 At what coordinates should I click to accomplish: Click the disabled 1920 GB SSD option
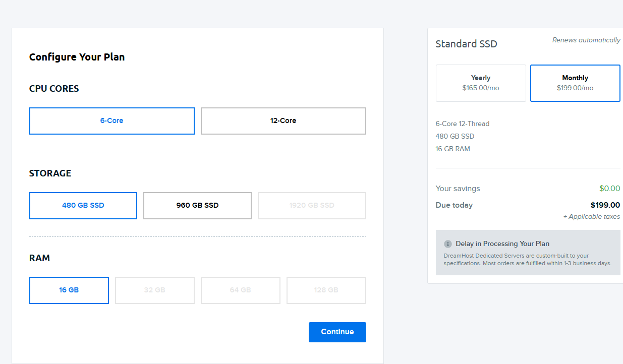pos(312,206)
